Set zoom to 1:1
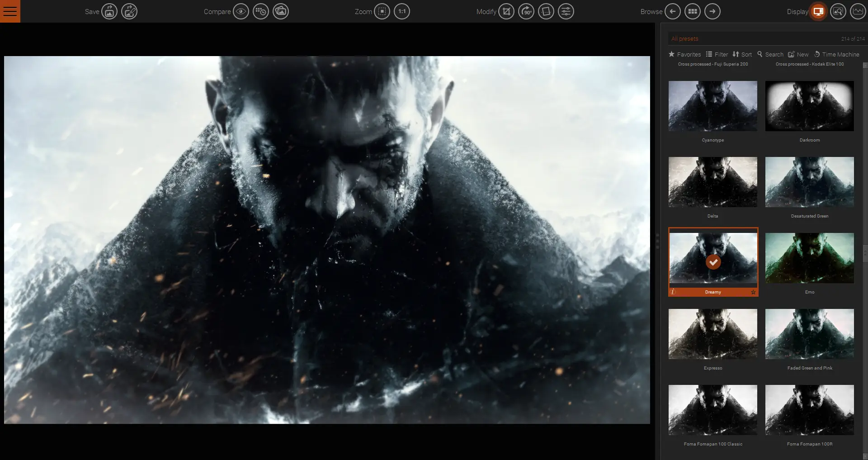The width and height of the screenshot is (868, 460). point(402,11)
